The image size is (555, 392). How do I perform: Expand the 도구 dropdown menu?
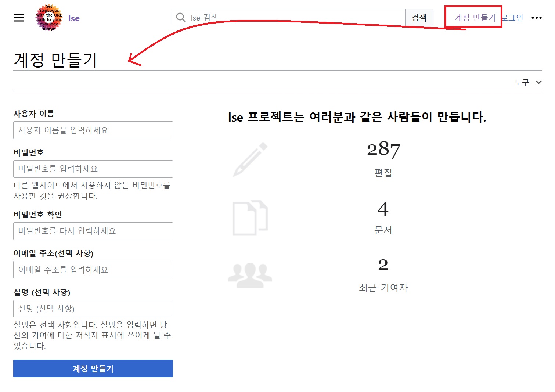(522, 83)
